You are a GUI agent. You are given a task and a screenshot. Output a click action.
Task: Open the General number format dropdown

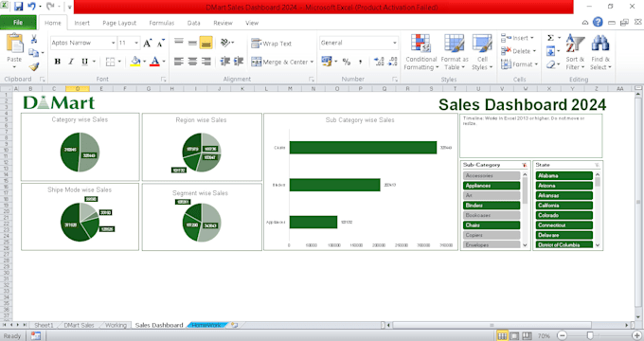point(395,43)
